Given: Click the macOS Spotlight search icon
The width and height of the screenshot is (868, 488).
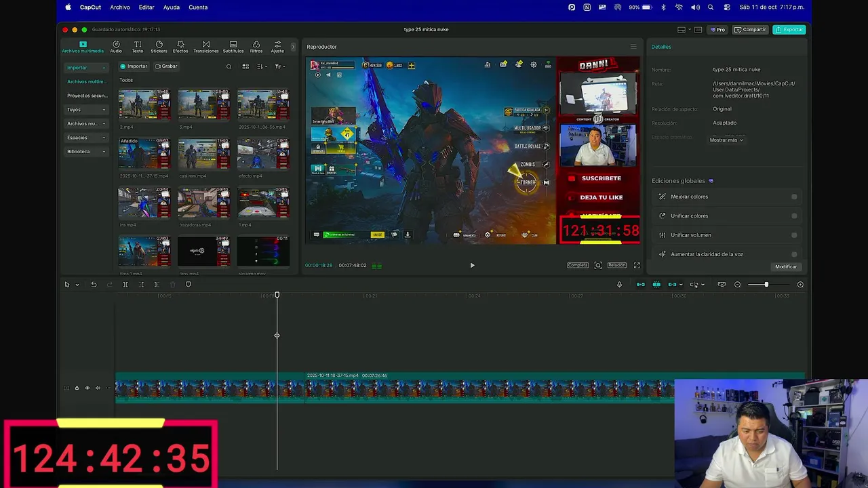Looking at the screenshot, I should point(711,7).
